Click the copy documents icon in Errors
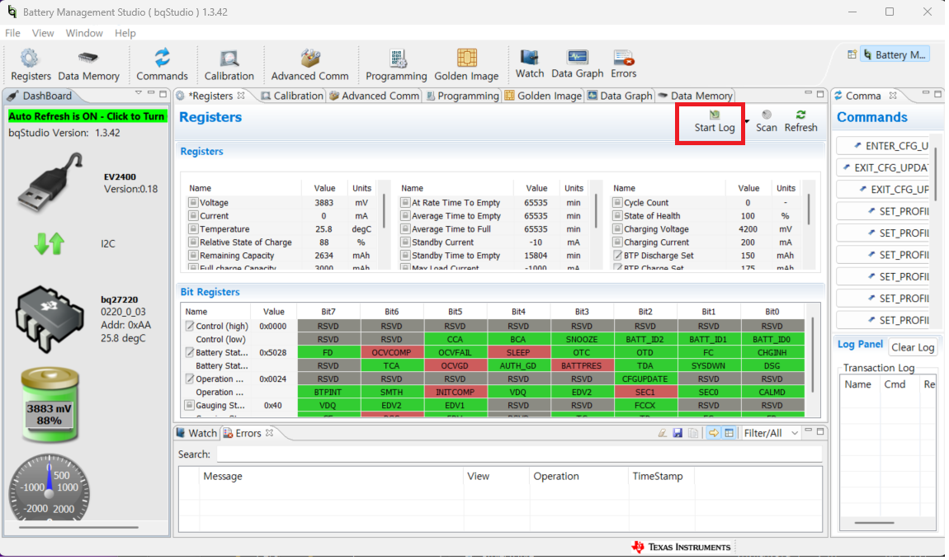 point(693,433)
